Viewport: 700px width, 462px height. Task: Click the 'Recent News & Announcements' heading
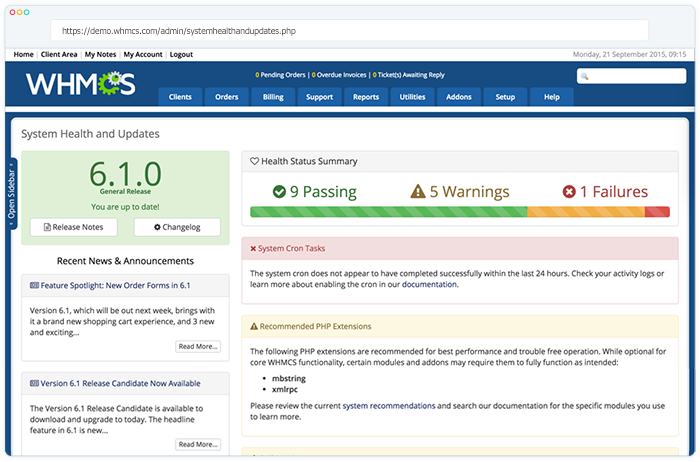click(x=125, y=261)
